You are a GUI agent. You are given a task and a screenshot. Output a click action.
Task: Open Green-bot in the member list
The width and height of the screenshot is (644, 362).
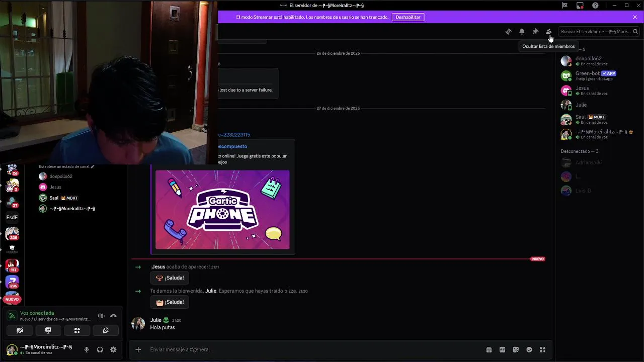click(x=599, y=76)
